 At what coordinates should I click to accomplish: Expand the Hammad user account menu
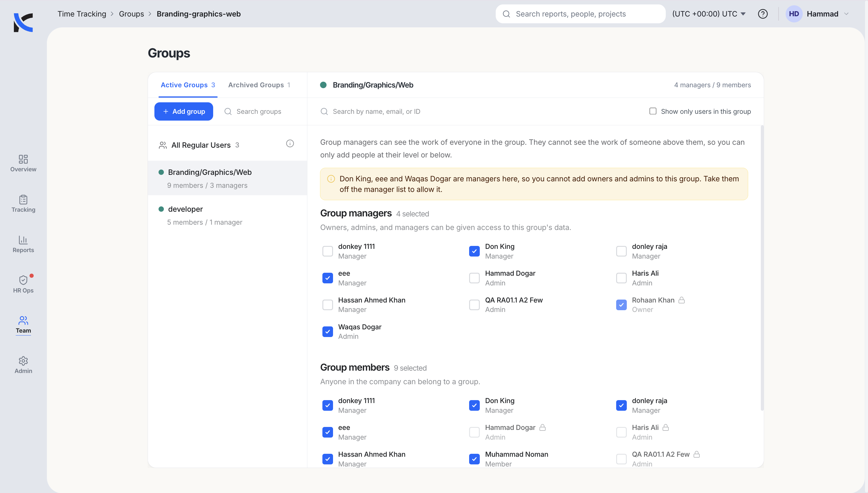[817, 14]
